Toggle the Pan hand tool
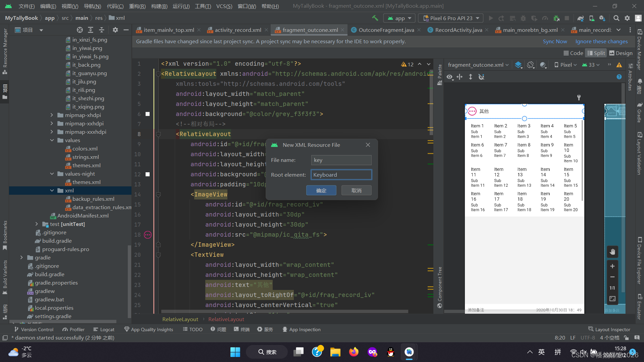The image size is (644, 362). click(612, 252)
